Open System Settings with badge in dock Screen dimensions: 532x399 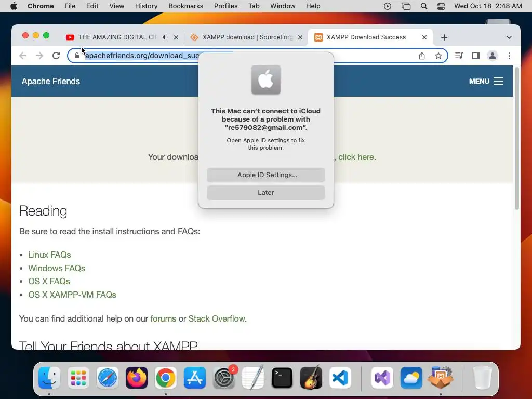click(x=224, y=378)
